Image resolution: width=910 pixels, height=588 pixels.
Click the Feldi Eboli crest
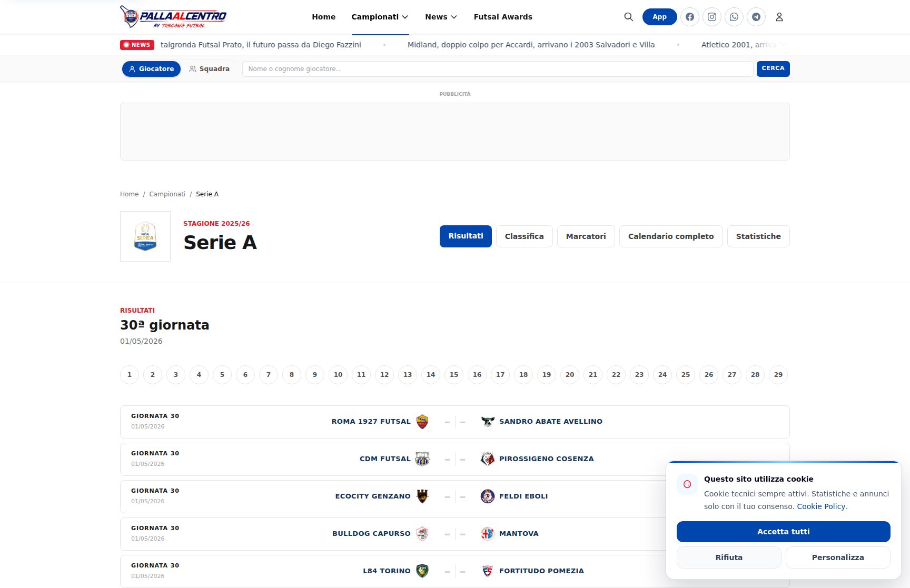[x=488, y=496]
